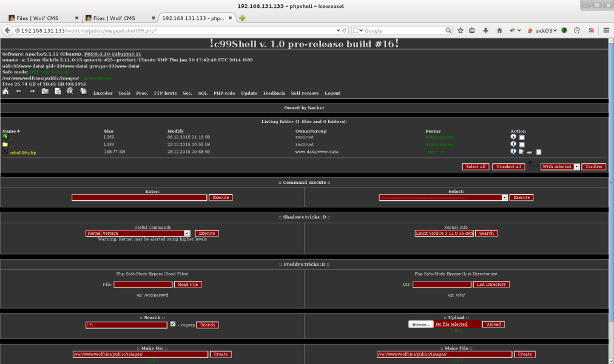
Task: Click Execute next to the Enter command field
Action: 221,198
